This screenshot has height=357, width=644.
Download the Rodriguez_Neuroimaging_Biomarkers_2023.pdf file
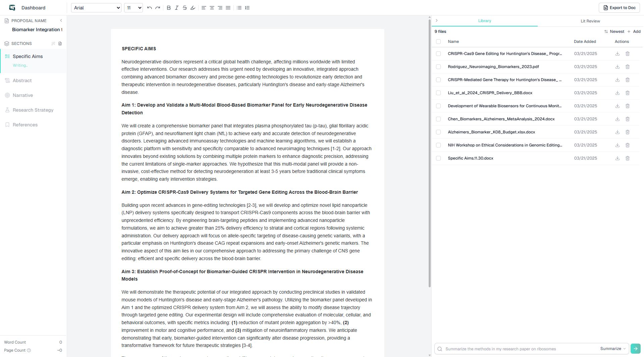(618, 67)
